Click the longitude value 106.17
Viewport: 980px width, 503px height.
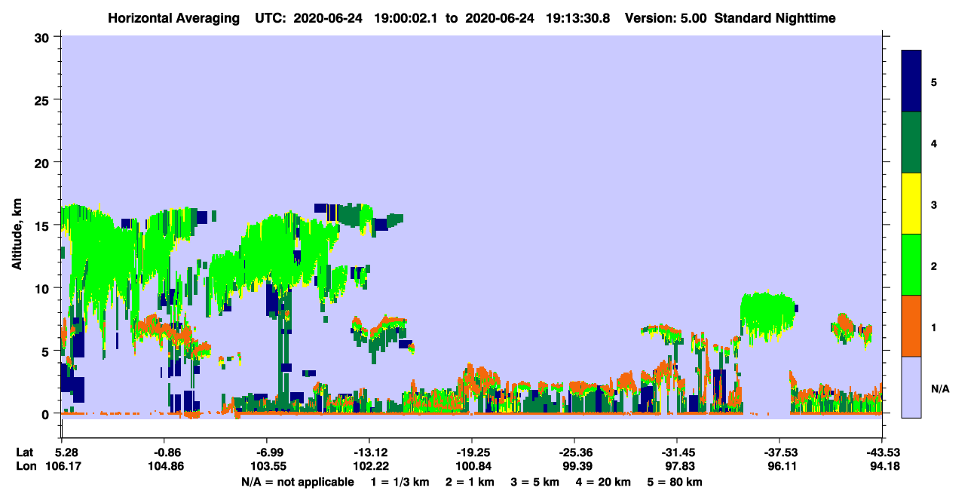point(62,467)
